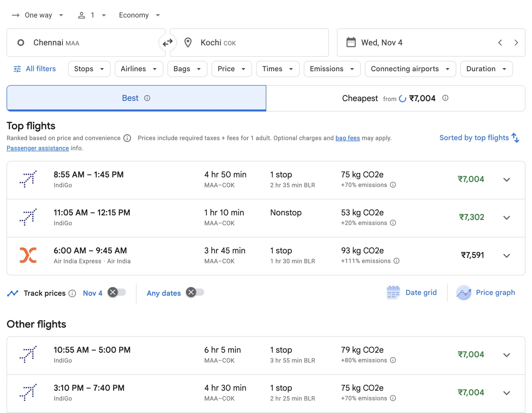Open the Connecting airports filter dropdown
The image size is (532, 413).
click(410, 69)
